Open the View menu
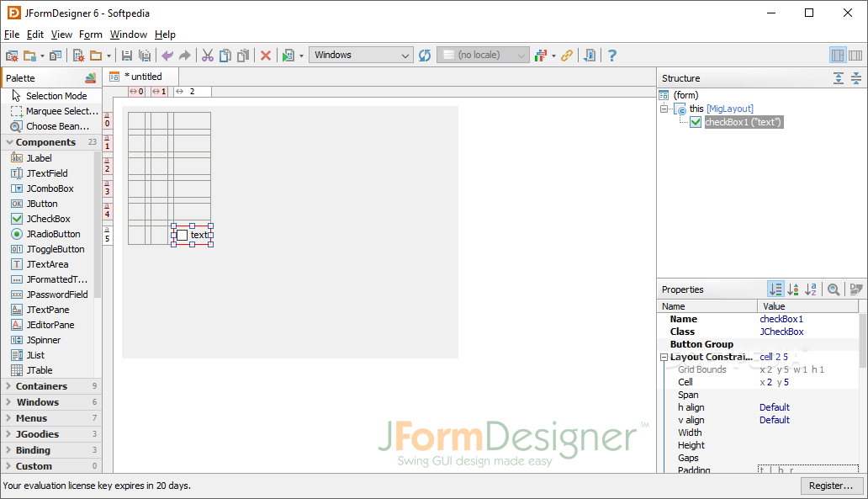Image resolution: width=868 pixels, height=499 pixels. [61, 35]
